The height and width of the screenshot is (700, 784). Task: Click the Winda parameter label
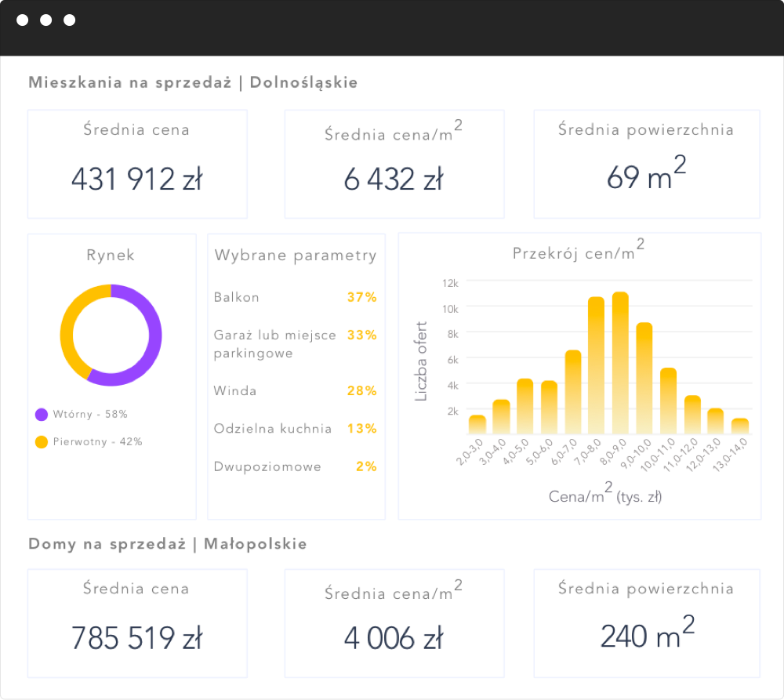pos(235,391)
